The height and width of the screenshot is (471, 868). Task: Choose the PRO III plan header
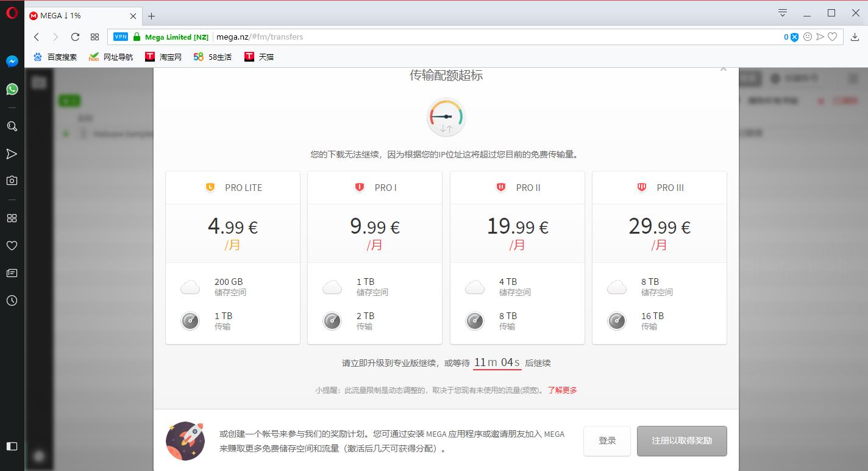(660, 188)
